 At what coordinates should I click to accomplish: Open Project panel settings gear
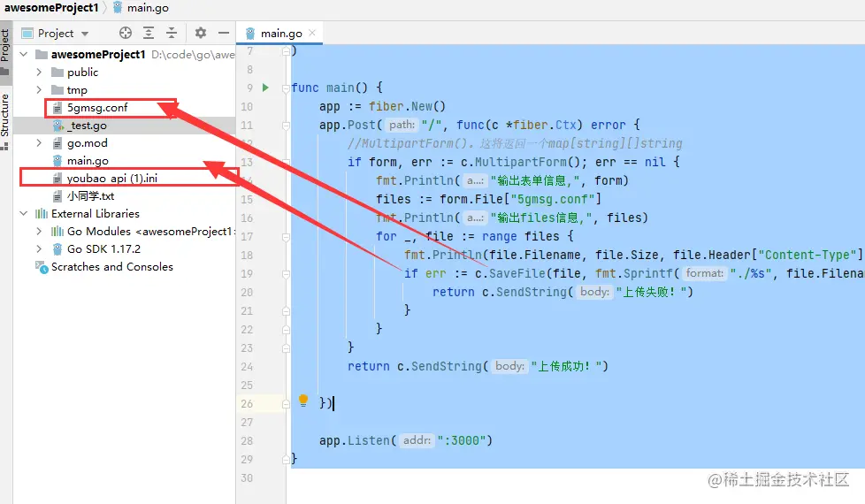pos(200,33)
